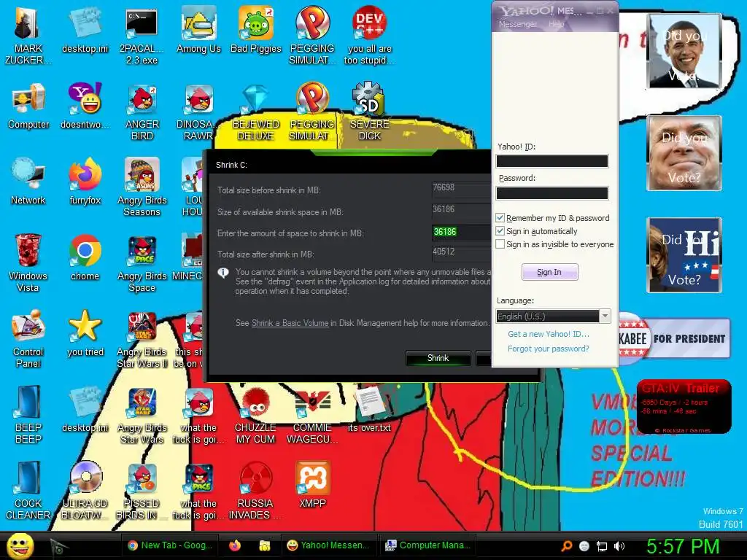The width and height of the screenshot is (747, 560).
Task: Expand the Language dropdown in Yahoo Messenger
Action: 605,316
